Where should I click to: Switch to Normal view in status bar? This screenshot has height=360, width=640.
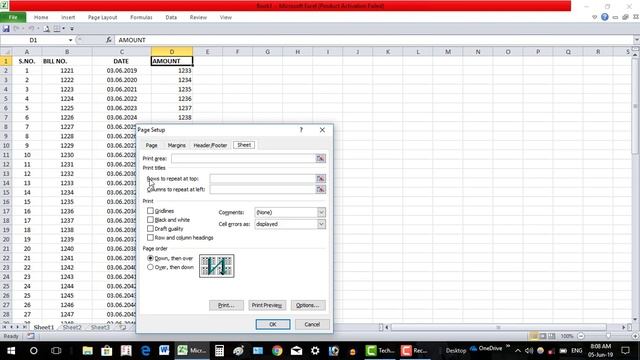(533, 336)
